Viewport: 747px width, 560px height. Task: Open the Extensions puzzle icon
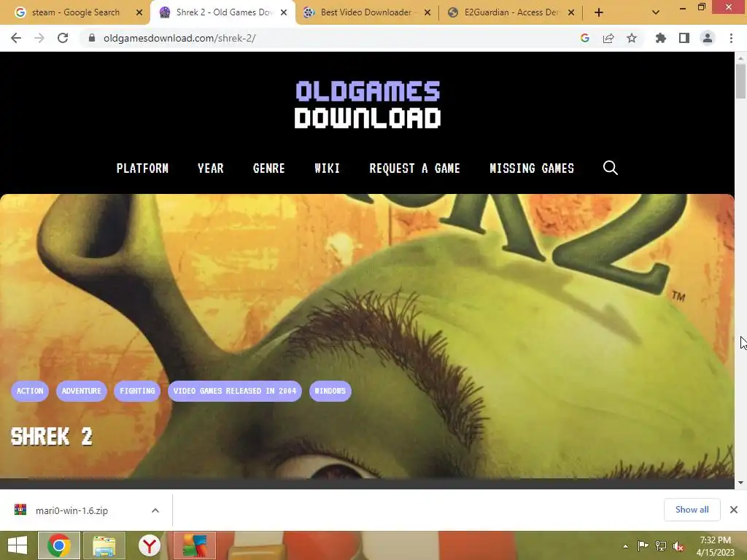(661, 38)
